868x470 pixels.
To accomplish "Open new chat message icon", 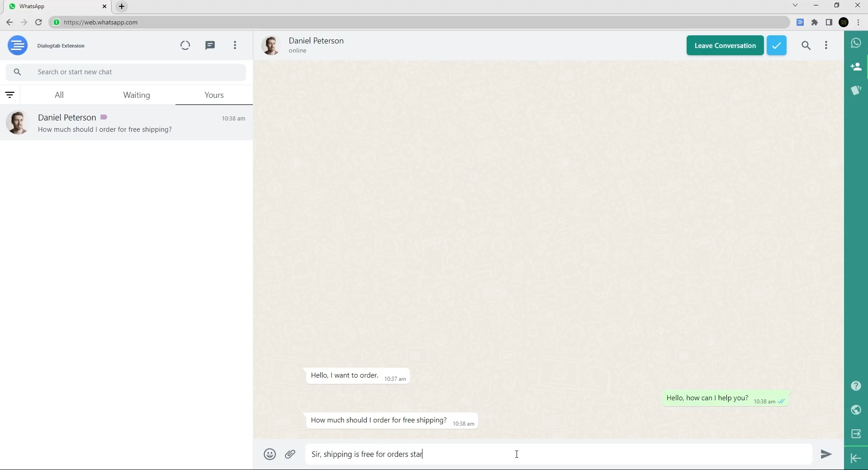I will [x=210, y=45].
